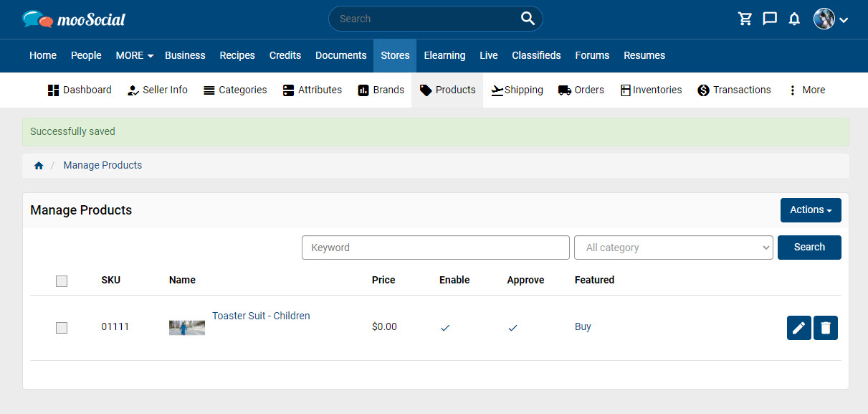This screenshot has width=868, height=414.
Task: Click the notifications bell icon
Action: coord(794,19)
